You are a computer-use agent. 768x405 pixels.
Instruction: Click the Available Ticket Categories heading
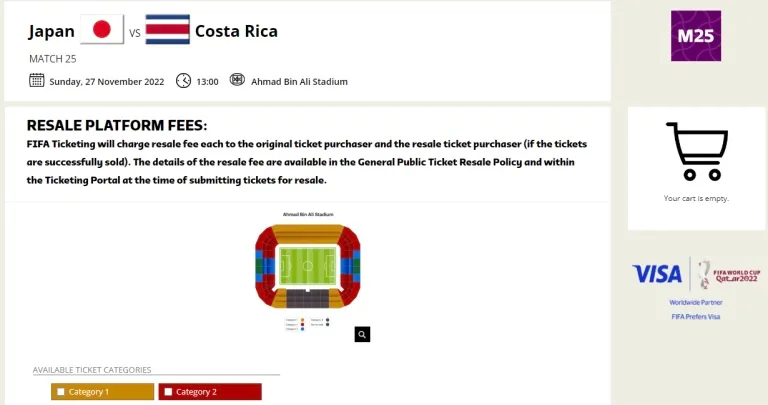point(92,370)
